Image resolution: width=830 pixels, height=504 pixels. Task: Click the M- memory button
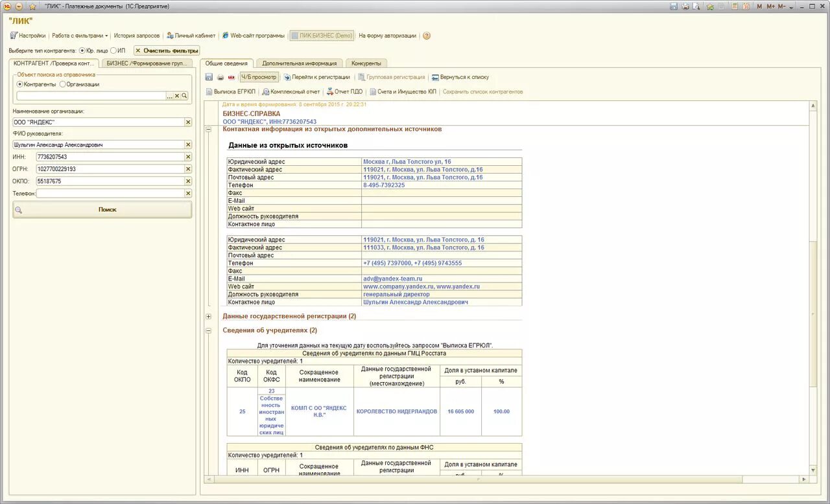point(781,6)
